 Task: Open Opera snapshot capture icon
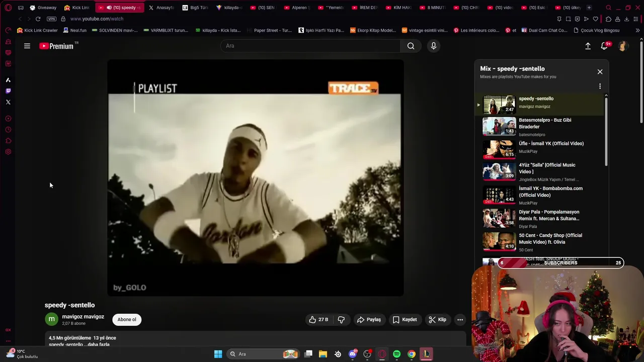point(568,19)
